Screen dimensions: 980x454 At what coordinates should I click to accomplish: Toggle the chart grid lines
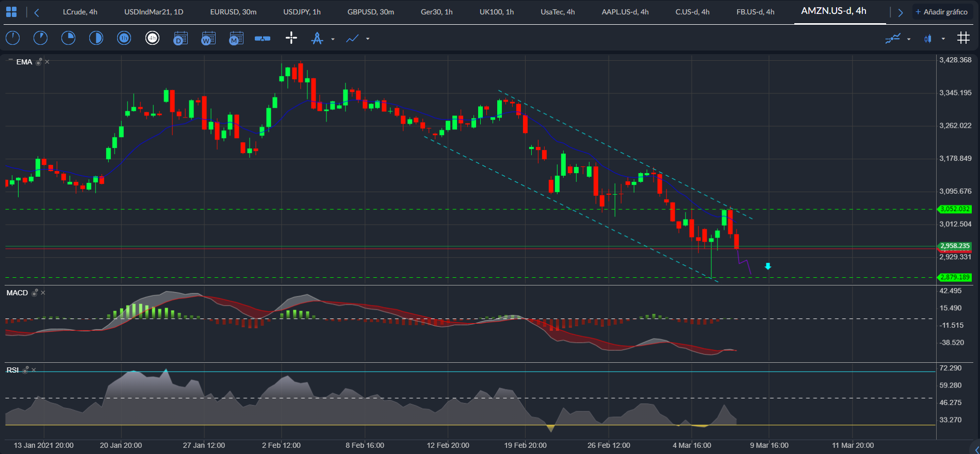coord(963,38)
